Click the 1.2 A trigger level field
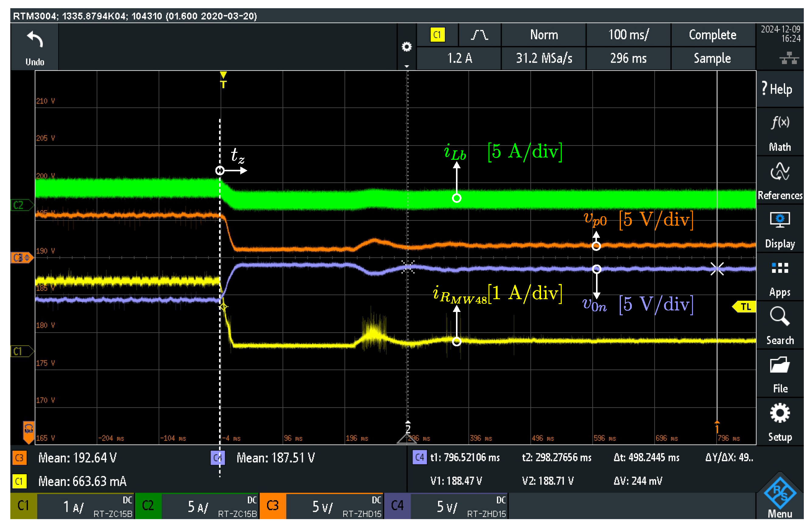The width and height of the screenshot is (812, 527). point(459,58)
